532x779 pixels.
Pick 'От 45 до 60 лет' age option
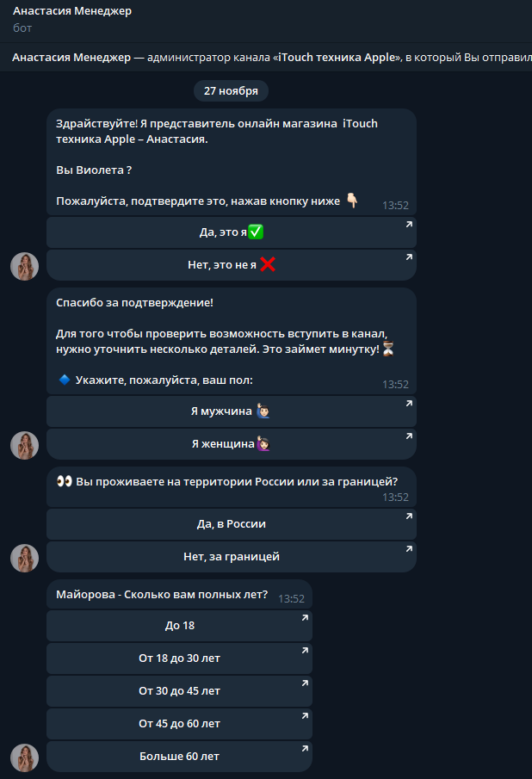pos(179,724)
